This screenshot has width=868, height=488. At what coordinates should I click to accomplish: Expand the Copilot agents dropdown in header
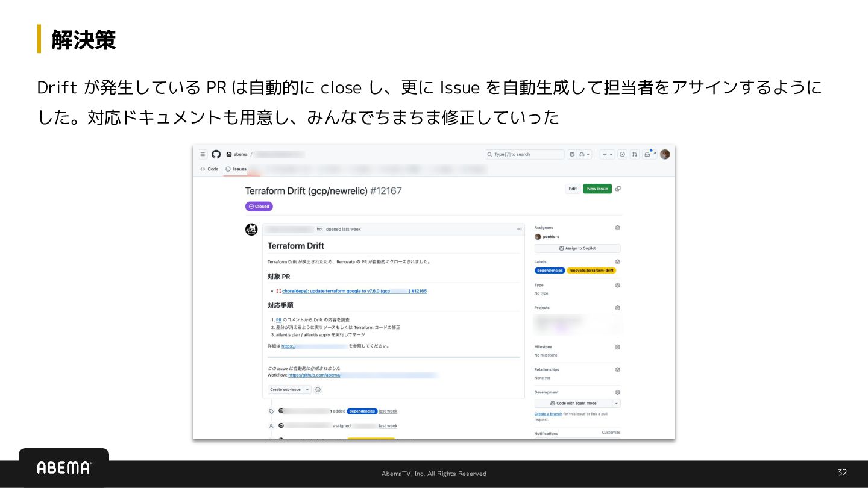coord(585,154)
